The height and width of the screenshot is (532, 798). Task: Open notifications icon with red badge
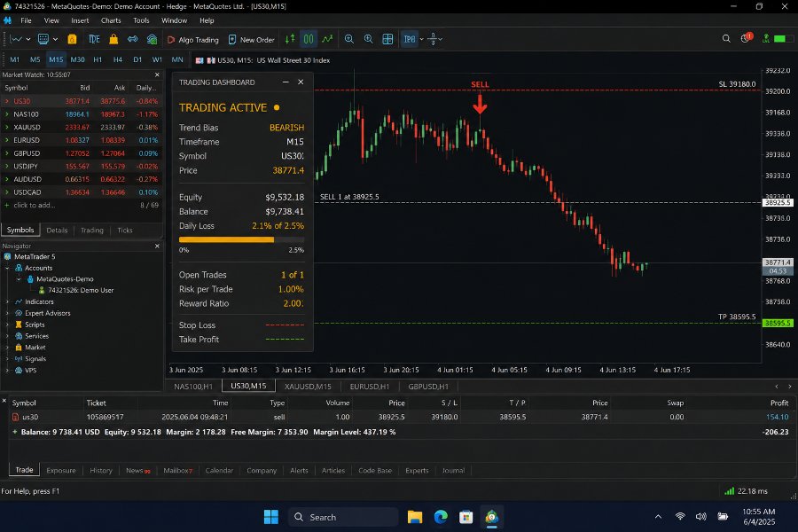747,38
